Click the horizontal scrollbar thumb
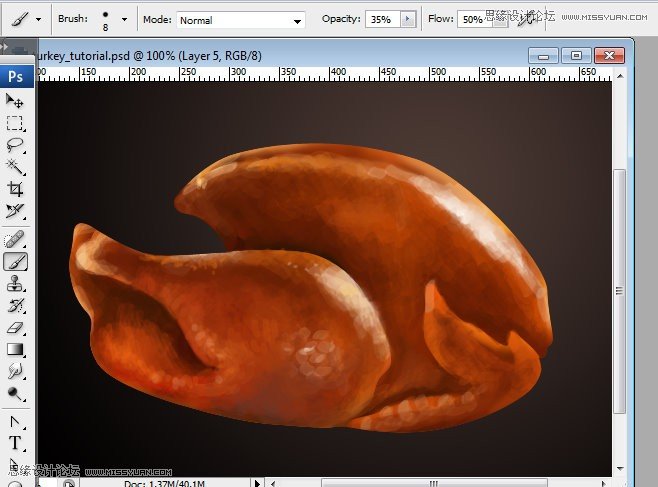This screenshot has width=658, height=487. point(434,483)
